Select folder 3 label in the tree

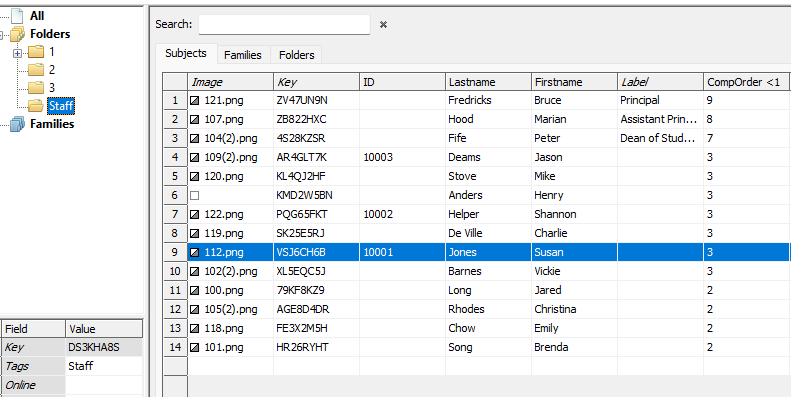[x=51, y=88]
